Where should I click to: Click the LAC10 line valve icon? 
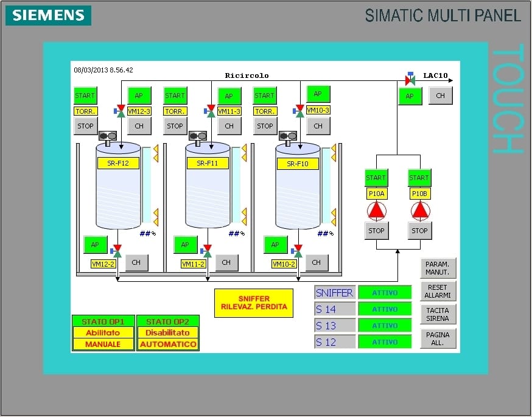coord(410,80)
